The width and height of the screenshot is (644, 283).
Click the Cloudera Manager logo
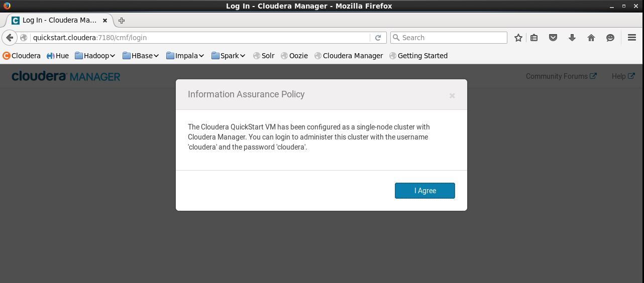point(66,76)
